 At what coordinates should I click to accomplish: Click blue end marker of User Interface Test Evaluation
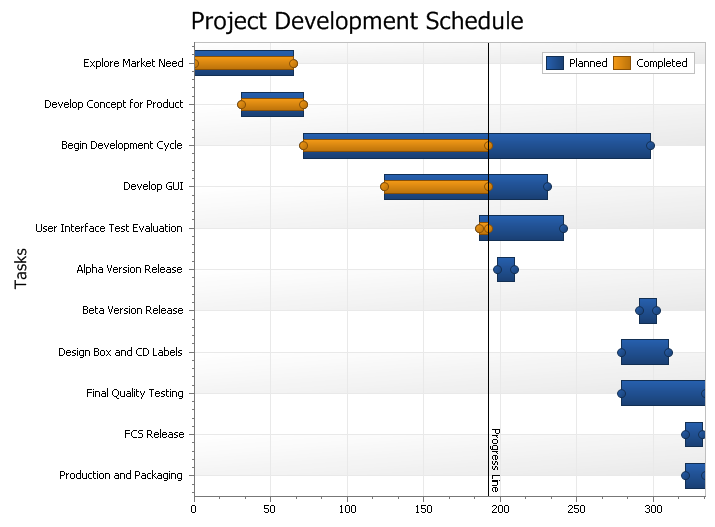tap(564, 228)
